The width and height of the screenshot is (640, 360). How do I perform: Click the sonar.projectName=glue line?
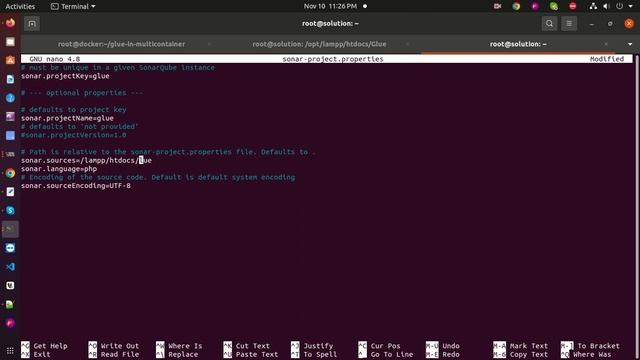[x=67, y=118]
